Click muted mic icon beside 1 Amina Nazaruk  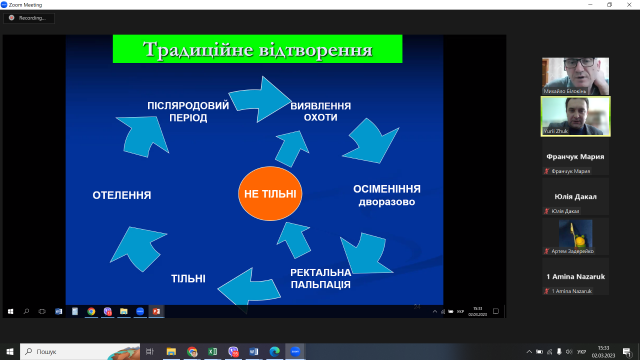(x=547, y=291)
